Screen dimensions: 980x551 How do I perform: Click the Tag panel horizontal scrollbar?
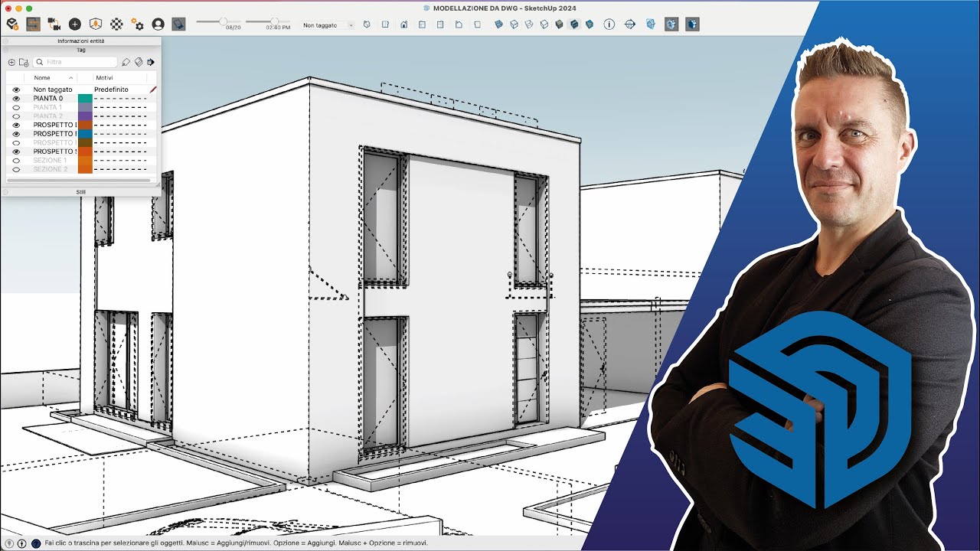[80, 180]
